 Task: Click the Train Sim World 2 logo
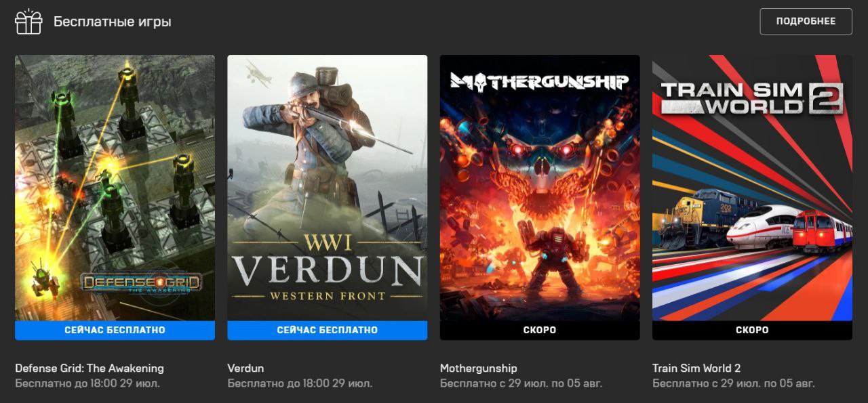point(751,98)
